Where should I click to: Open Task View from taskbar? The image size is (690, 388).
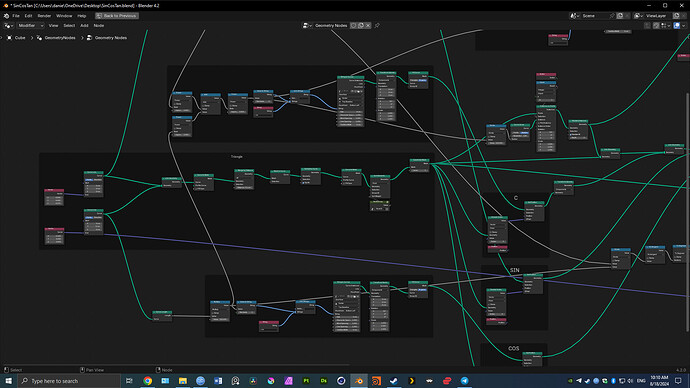129,381
